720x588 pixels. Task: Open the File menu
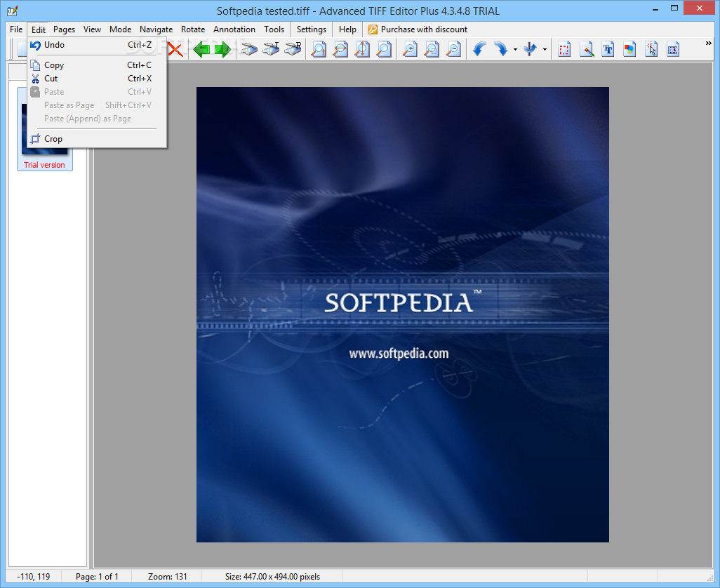click(x=16, y=29)
